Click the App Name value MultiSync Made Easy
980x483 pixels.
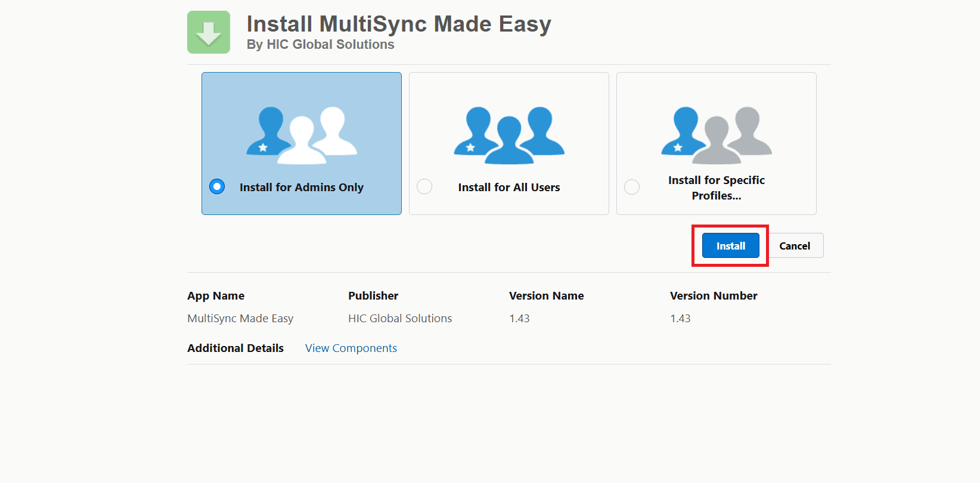pos(240,319)
